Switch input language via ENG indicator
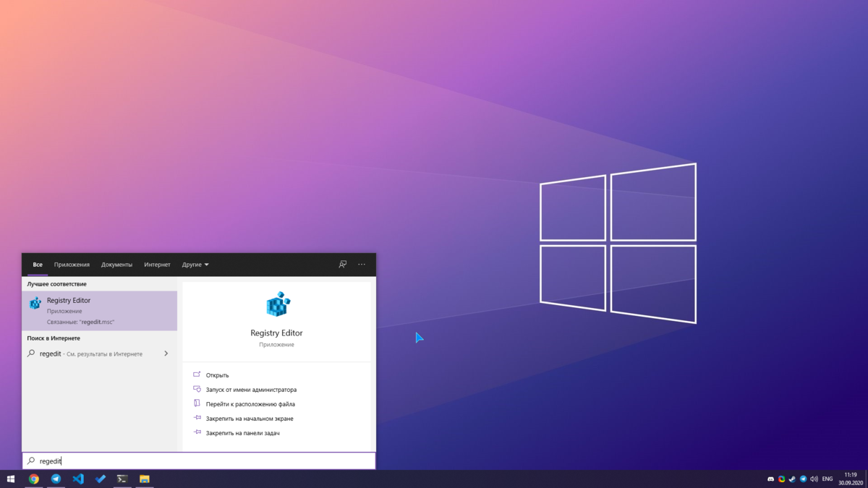Image resolution: width=868 pixels, height=488 pixels. (x=827, y=479)
